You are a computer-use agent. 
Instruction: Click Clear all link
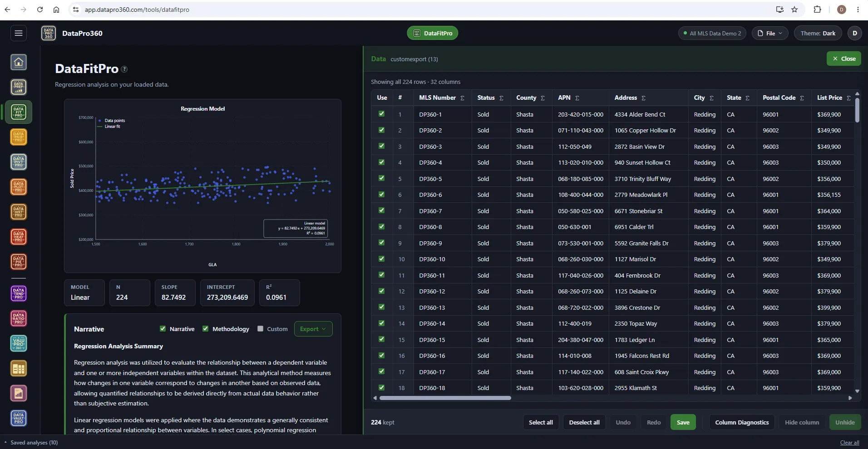pyautogui.click(x=849, y=443)
